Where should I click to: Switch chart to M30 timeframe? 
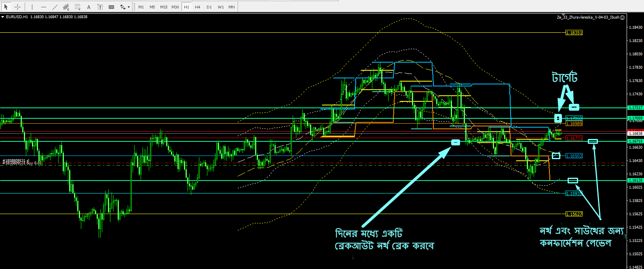tap(175, 7)
